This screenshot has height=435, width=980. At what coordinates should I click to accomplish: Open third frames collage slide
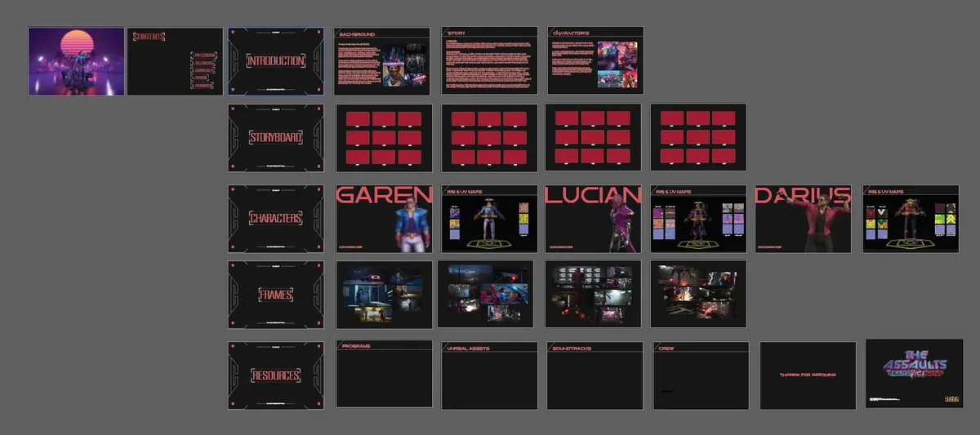pos(593,295)
